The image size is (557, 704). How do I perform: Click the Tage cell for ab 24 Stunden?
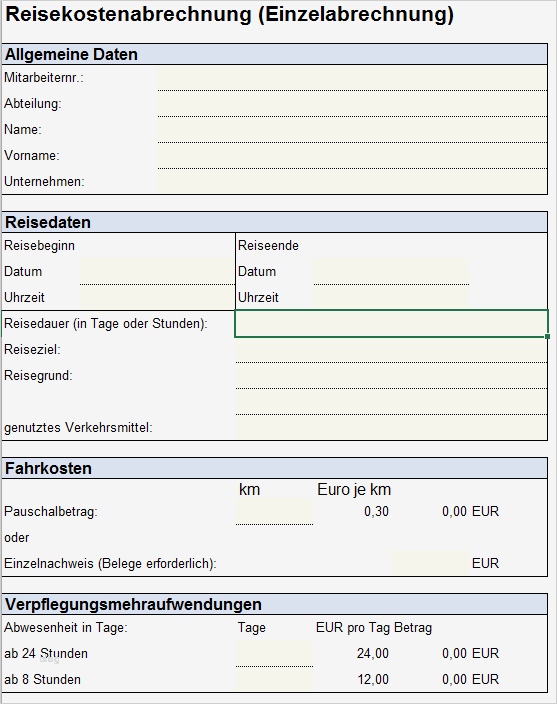click(x=274, y=653)
